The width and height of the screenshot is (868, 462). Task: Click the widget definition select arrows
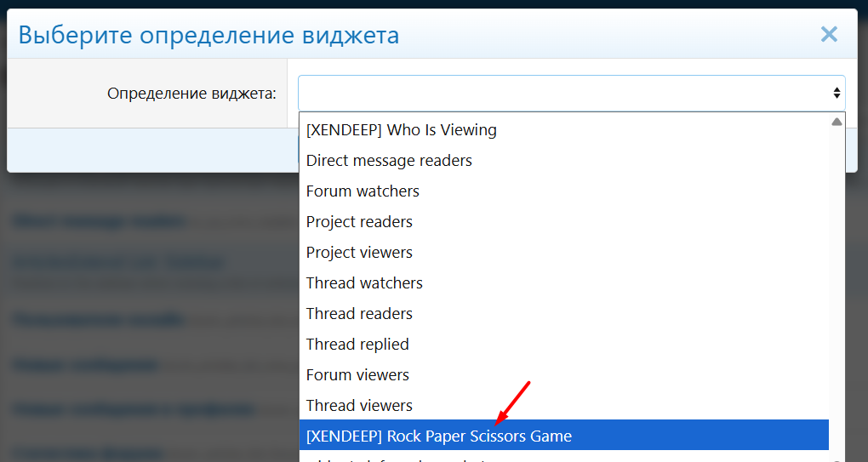(x=837, y=93)
